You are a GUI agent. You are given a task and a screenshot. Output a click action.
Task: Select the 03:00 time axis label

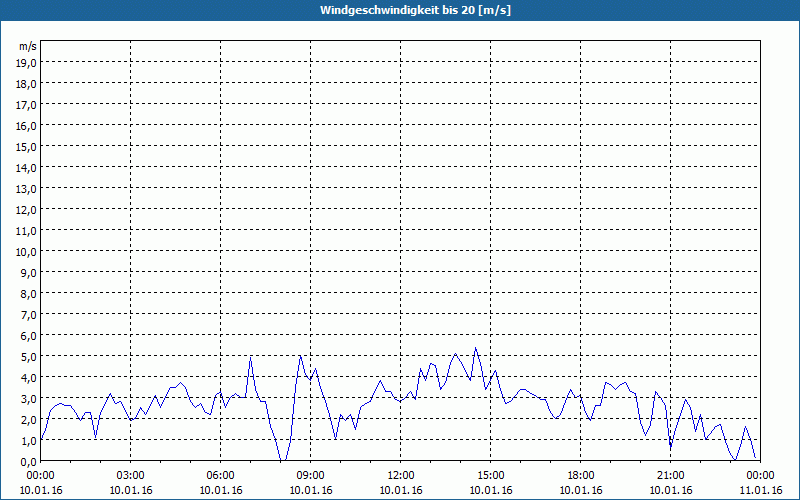[131, 476]
